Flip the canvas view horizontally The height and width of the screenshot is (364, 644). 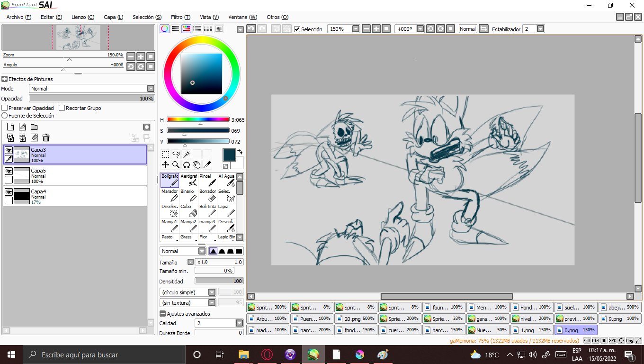(483, 29)
